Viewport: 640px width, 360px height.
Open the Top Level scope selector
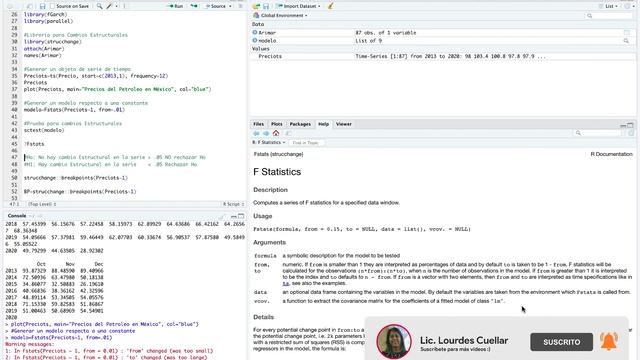click(42, 204)
